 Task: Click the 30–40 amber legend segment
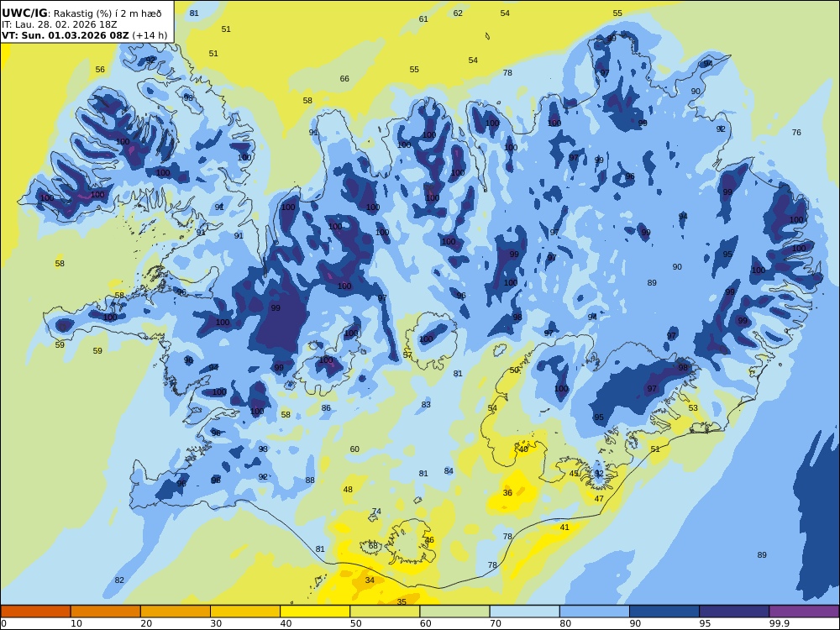point(245,612)
